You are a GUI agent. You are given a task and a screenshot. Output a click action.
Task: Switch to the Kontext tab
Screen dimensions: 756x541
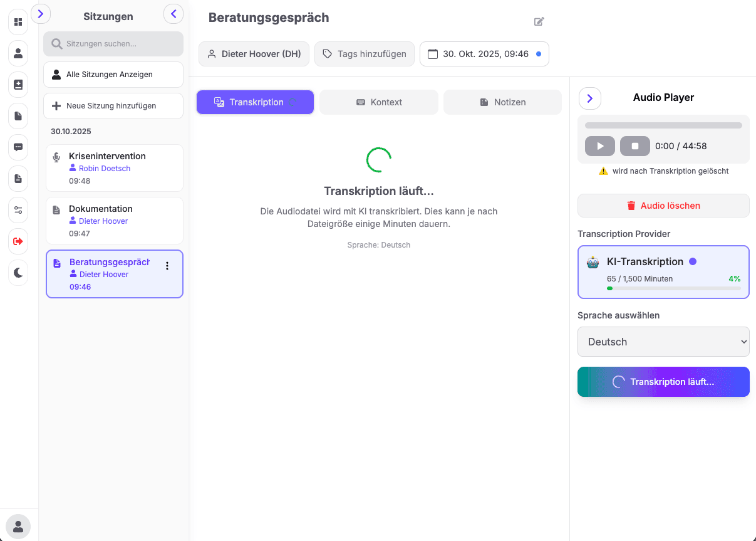pos(378,102)
